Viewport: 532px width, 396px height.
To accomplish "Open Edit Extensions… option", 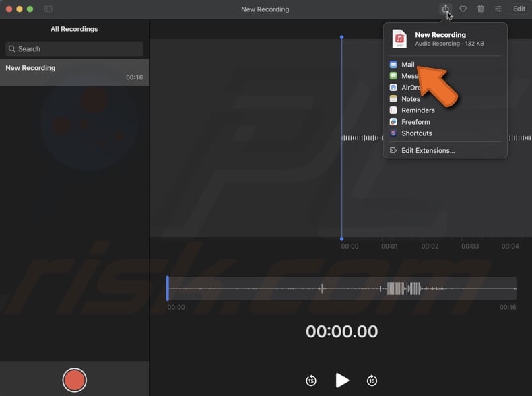I will (428, 150).
